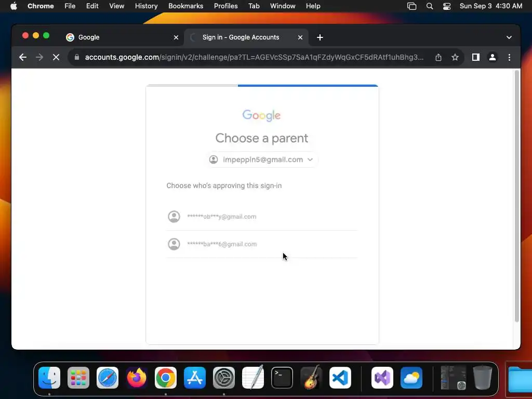Choose parent ******ba***6@gmail.com
Screen dimensions: 532x399
262,244
